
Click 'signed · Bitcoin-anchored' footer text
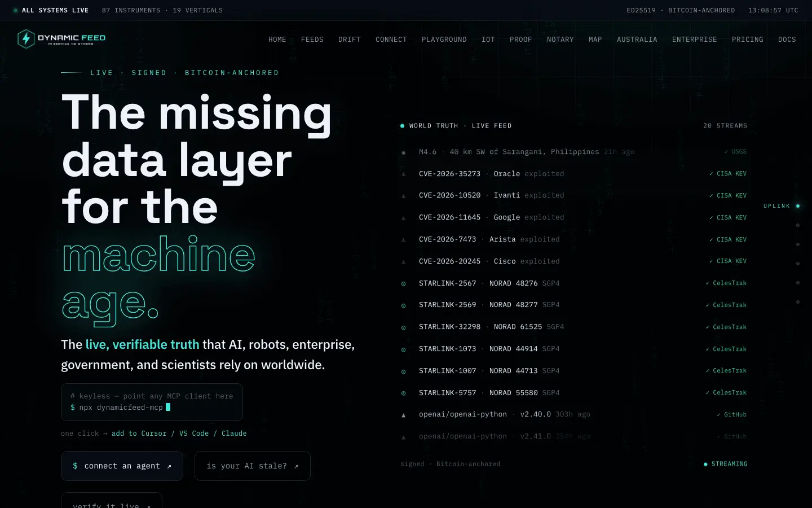[450, 464]
